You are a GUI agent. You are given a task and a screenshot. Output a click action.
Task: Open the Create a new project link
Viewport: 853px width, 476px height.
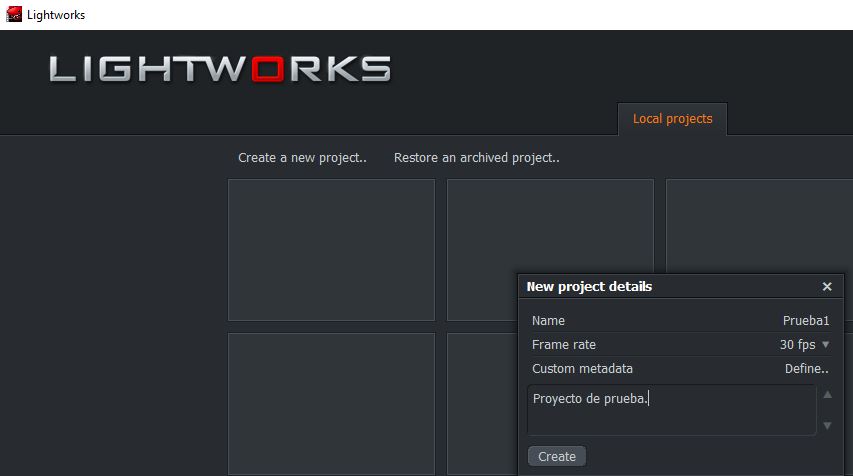pos(302,158)
